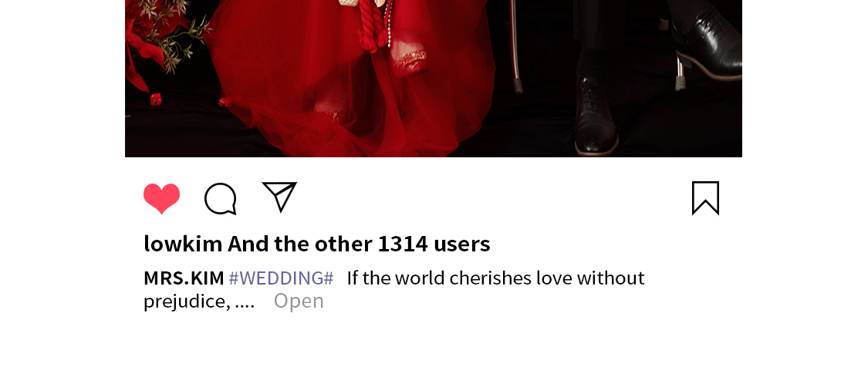868x374 pixels.
Task: Open the MRS.KIM profile from the caption
Action: coord(184,278)
